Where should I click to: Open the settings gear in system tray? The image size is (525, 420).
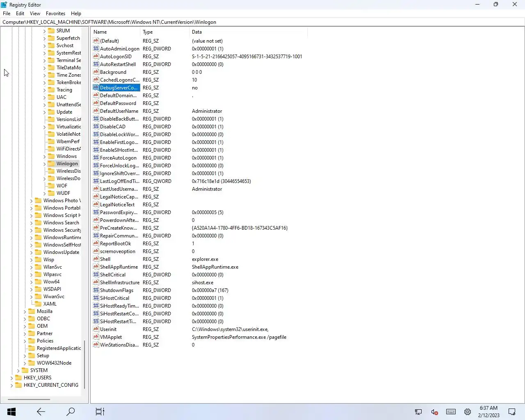point(468,412)
